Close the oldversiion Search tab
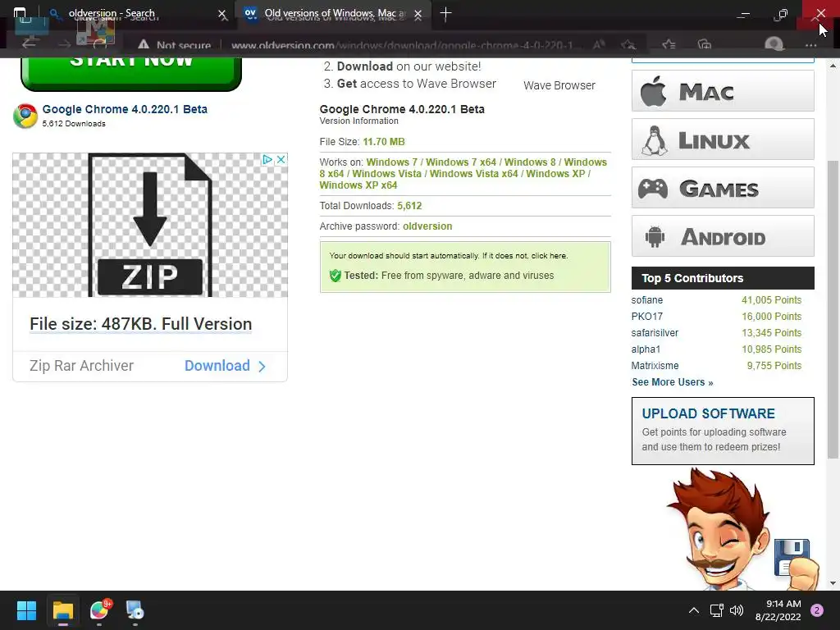Image resolution: width=840 pixels, height=630 pixels. coord(222,15)
